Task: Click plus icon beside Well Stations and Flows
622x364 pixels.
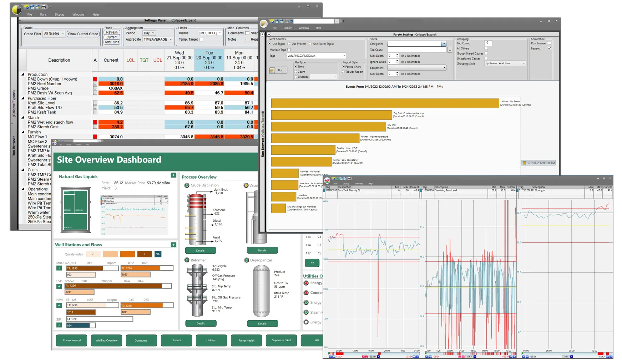Action: pyautogui.click(x=173, y=245)
